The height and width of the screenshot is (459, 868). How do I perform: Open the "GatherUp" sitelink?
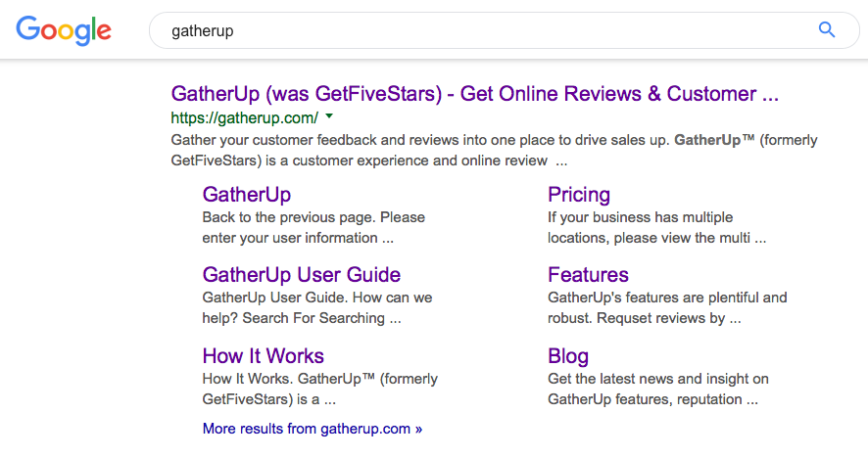click(246, 194)
